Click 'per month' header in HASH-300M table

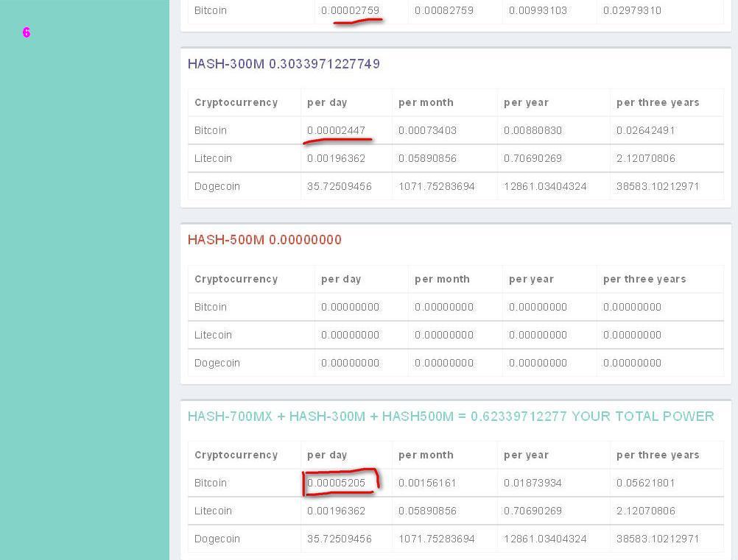click(426, 102)
